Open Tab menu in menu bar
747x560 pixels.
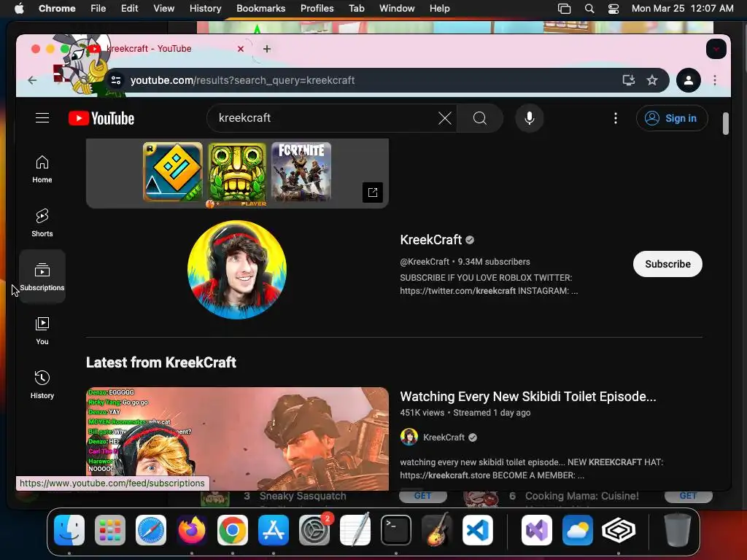[356, 9]
